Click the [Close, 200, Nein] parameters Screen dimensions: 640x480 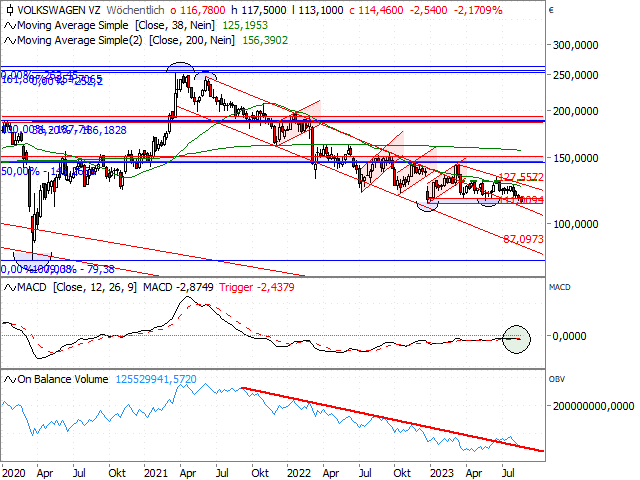coord(192,40)
